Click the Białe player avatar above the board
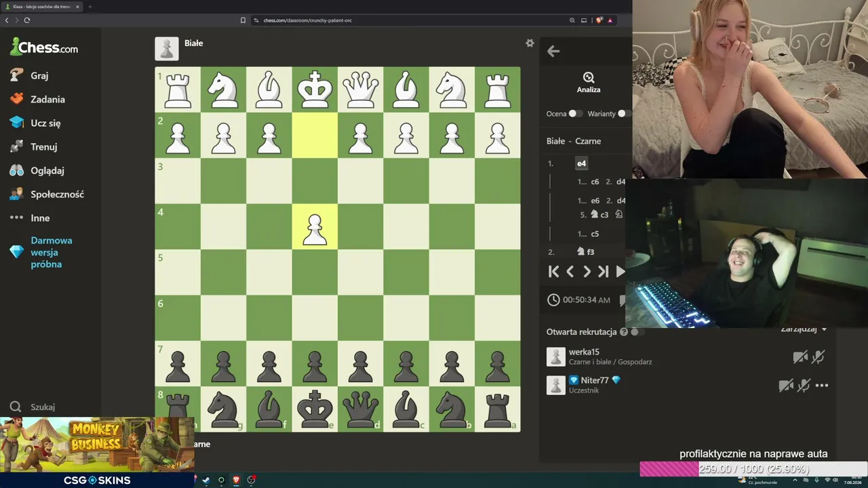This screenshot has height=488, width=868. [x=167, y=49]
